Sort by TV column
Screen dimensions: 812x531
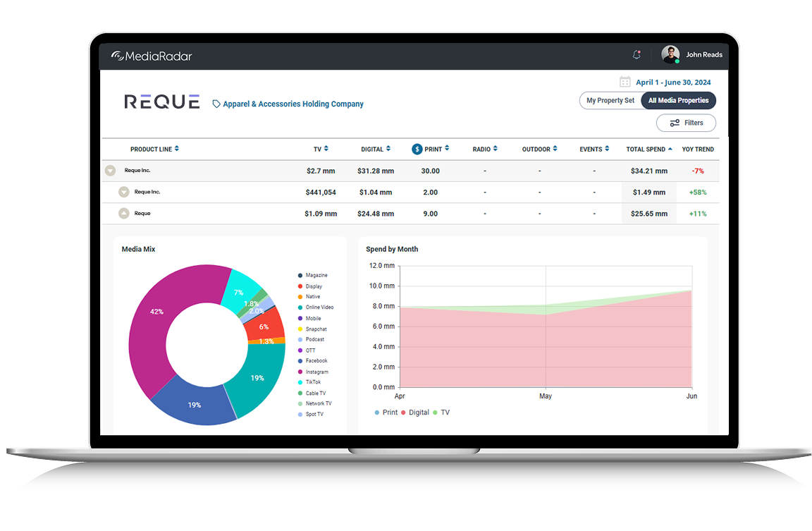pos(321,149)
